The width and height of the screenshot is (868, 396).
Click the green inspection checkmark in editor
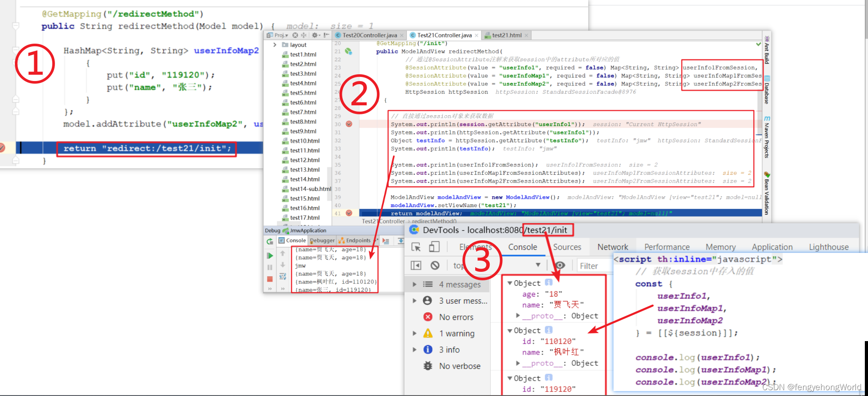click(x=759, y=44)
